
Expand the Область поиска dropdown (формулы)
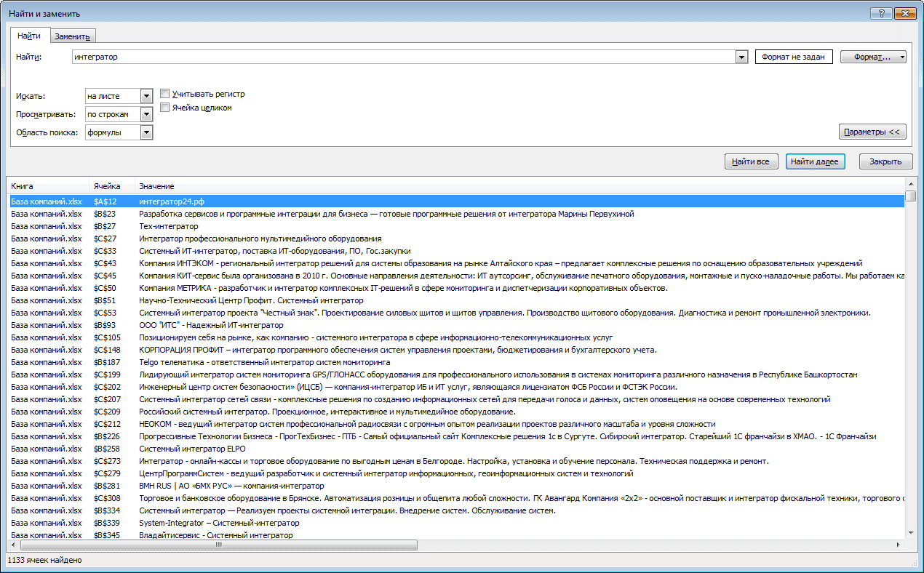click(146, 132)
